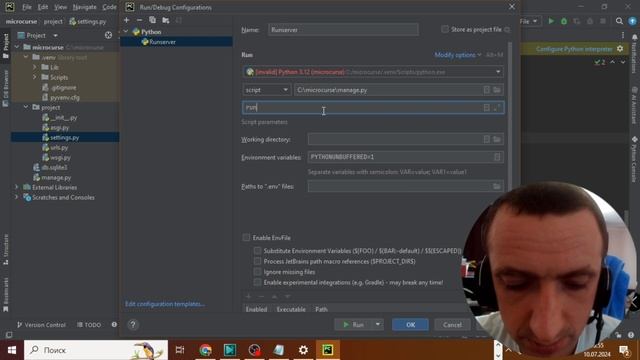Insert macro in working directory field
This screenshot has height=360, width=640.
pos(487,139)
